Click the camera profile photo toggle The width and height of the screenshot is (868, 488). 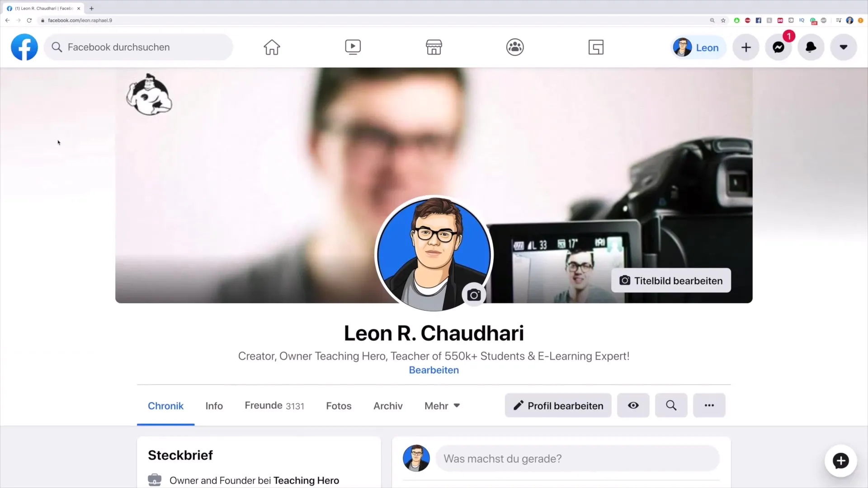475,294
